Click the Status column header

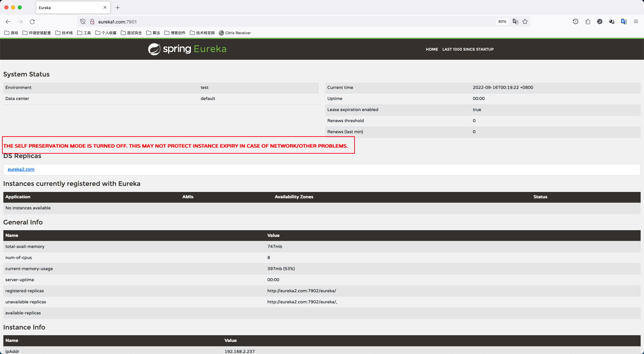[x=540, y=197]
